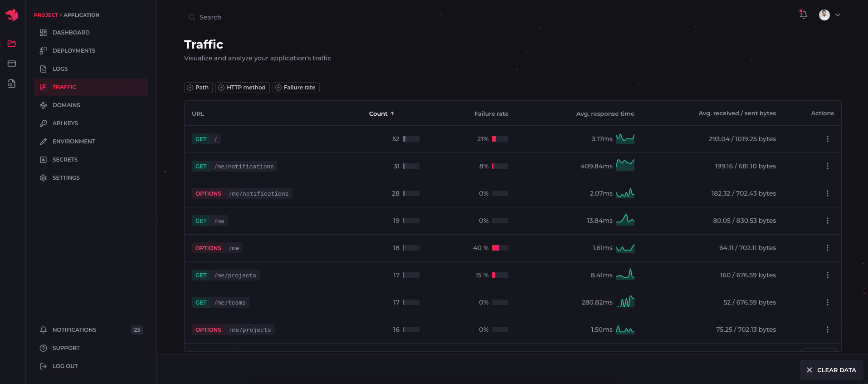
Task: Open actions menu for GET /me row
Action: tap(828, 221)
